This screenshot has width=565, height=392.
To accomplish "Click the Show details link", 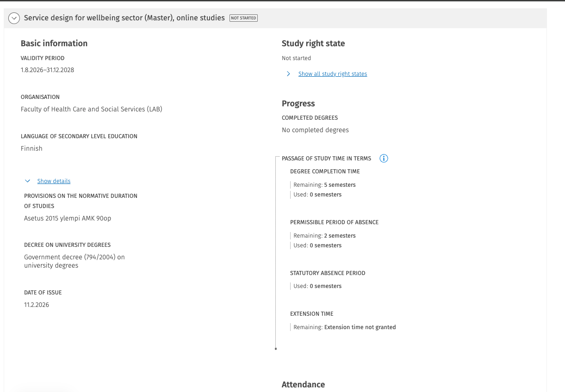I will (x=54, y=181).
